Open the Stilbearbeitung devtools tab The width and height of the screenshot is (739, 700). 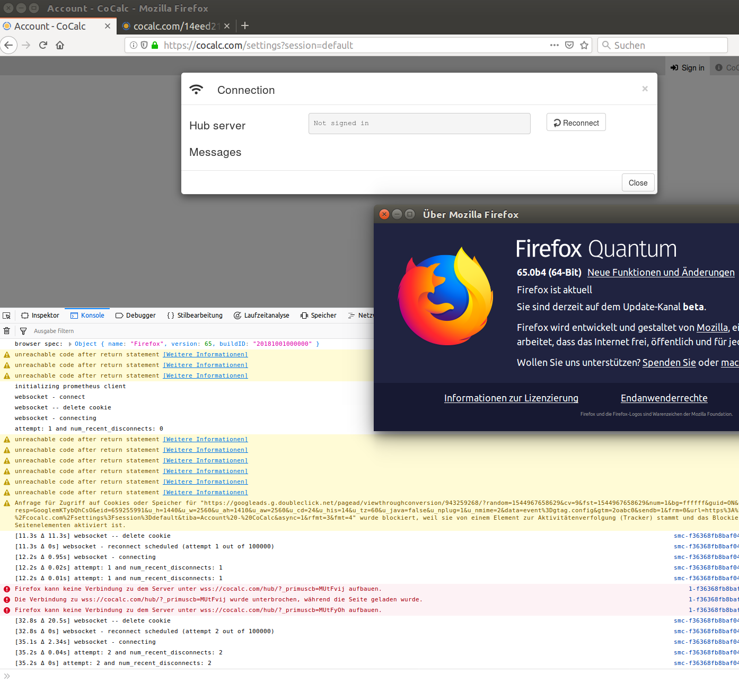click(195, 316)
